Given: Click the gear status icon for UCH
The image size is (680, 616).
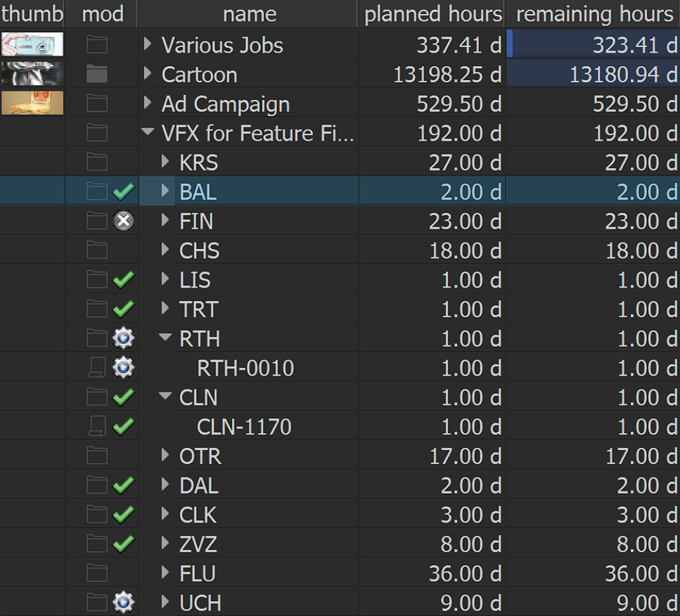Looking at the screenshot, I should pyautogui.click(x=124, y=602).
